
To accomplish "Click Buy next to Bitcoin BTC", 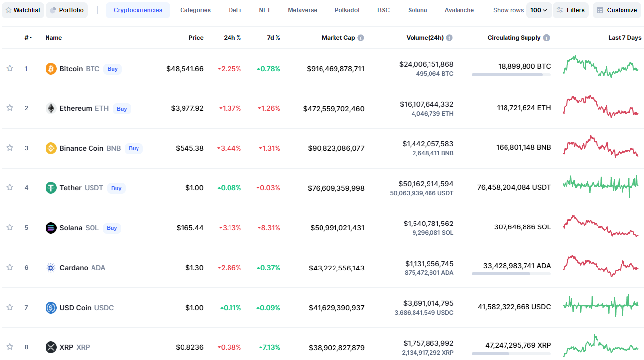I will pos(113,69).
